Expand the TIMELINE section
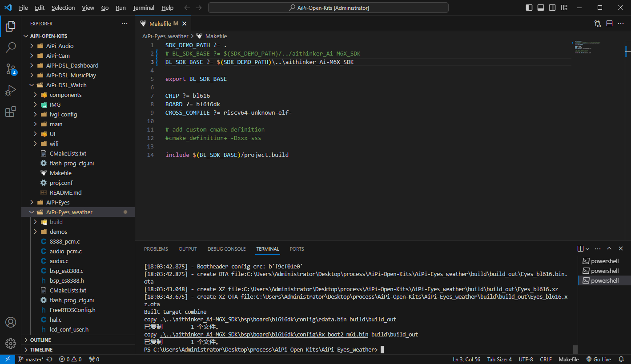 click(78, 350)
